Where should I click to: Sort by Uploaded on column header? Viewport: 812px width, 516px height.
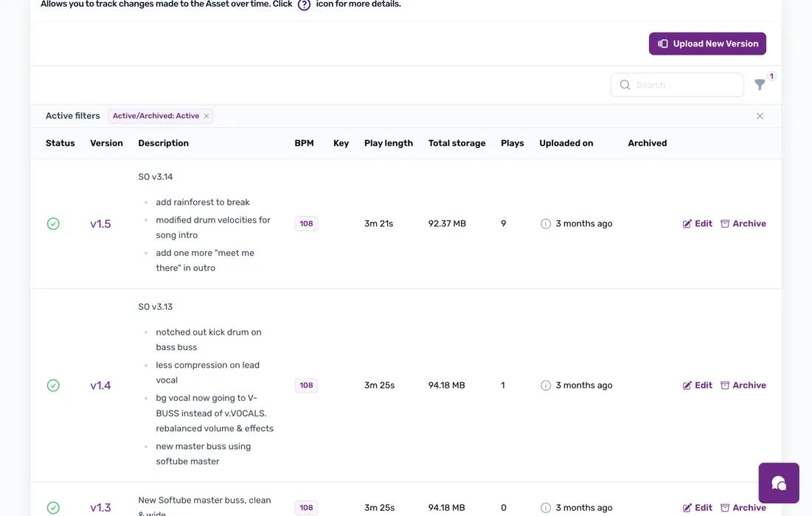coord(566,144)
